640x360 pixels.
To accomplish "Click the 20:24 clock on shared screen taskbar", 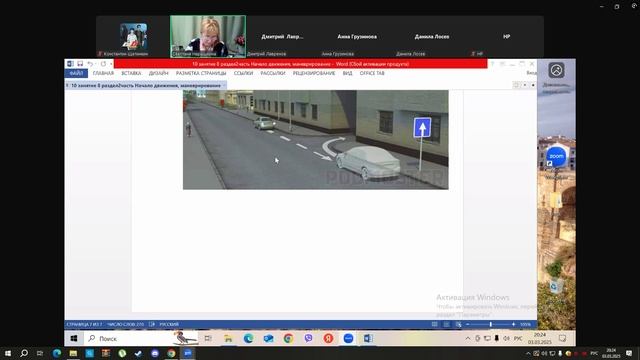I will [x=540, y=338].
